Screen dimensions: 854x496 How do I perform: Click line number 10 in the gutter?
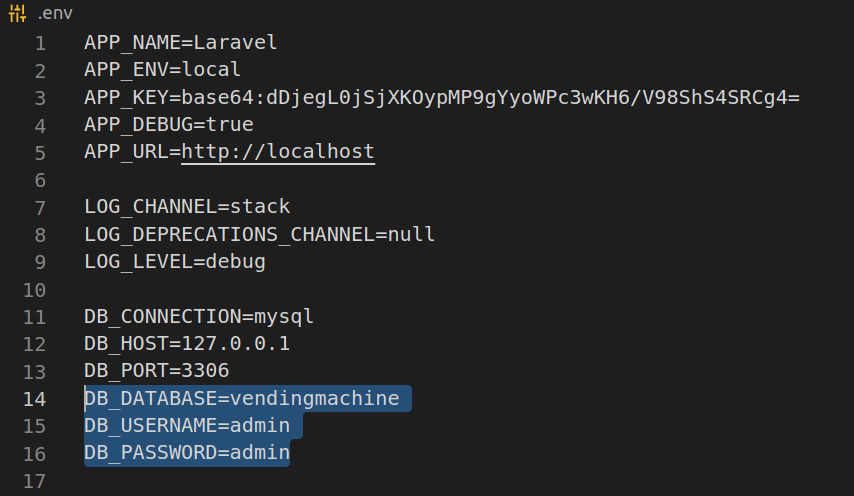click(34, 290)
